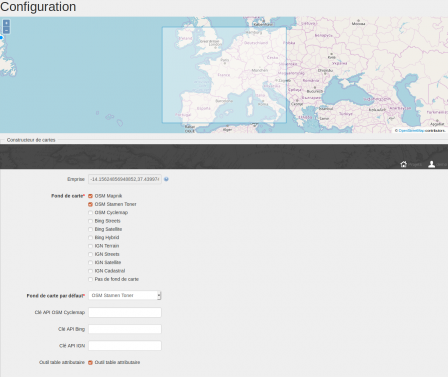Zoom in on the map

tap(6, 23)
